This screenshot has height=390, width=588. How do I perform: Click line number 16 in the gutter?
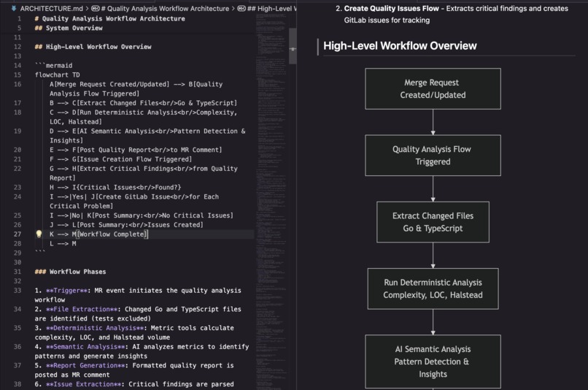click(18, 84)
